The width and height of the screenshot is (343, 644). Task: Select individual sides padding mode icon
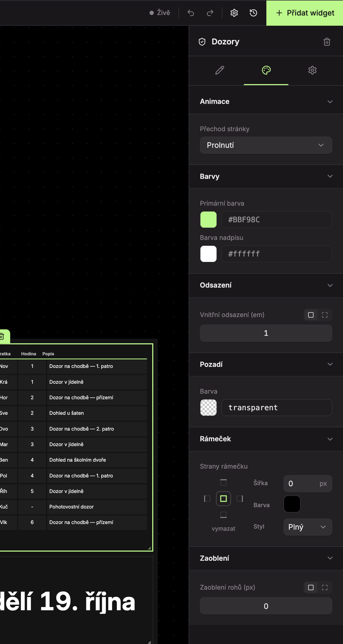325,315
